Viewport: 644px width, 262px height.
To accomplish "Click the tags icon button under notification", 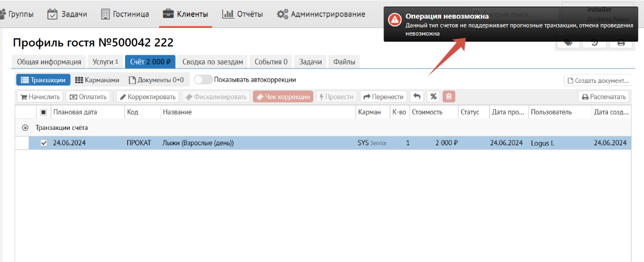I will coord(568,42).
